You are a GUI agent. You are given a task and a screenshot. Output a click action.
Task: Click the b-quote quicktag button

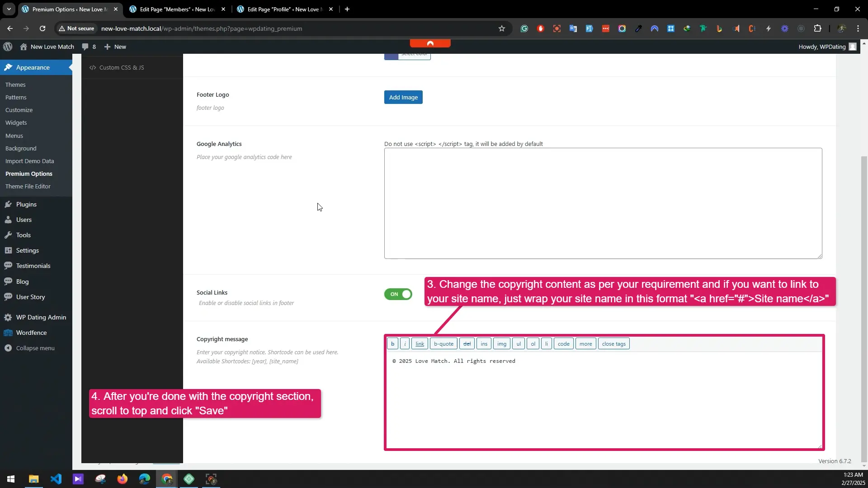pos(443,344)
